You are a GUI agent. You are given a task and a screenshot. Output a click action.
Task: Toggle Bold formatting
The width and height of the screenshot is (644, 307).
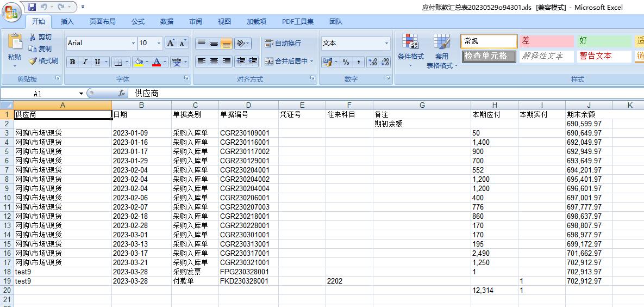72,62
